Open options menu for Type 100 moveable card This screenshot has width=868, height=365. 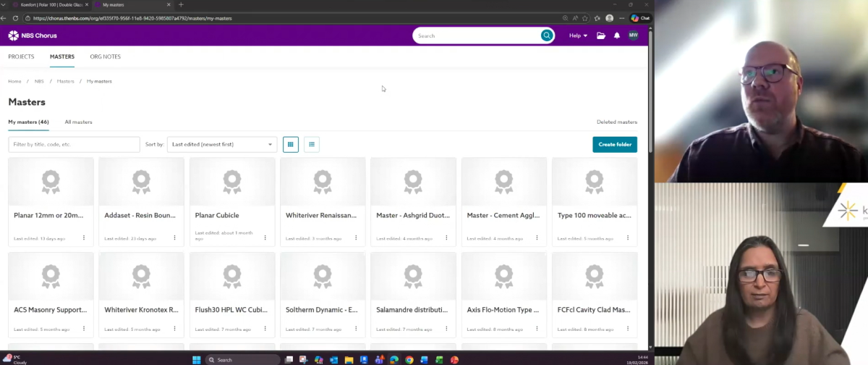click(628, 238)
